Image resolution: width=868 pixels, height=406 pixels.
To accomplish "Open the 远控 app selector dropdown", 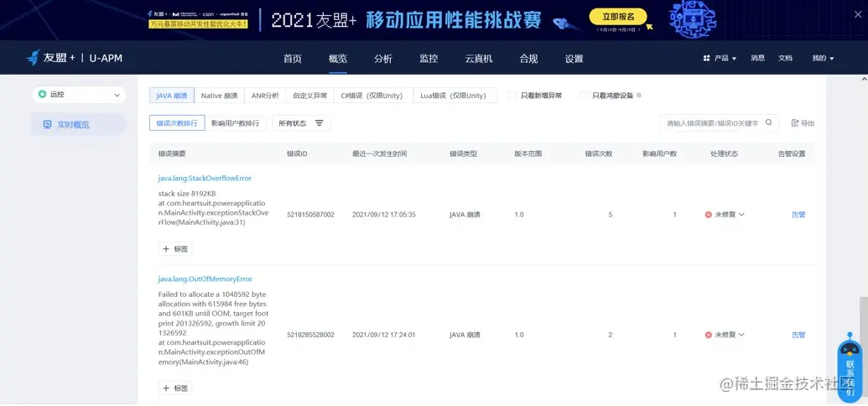I will pyautogui.click(x=79, y=95).
